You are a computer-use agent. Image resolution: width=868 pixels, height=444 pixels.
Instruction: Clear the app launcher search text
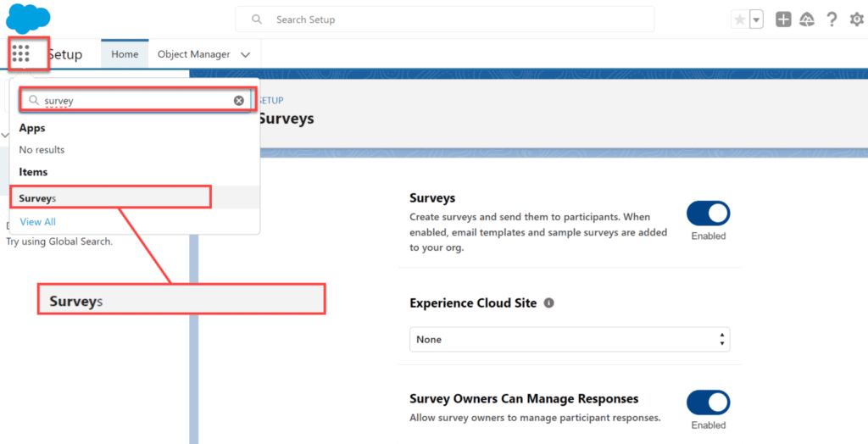coord(239,101)
